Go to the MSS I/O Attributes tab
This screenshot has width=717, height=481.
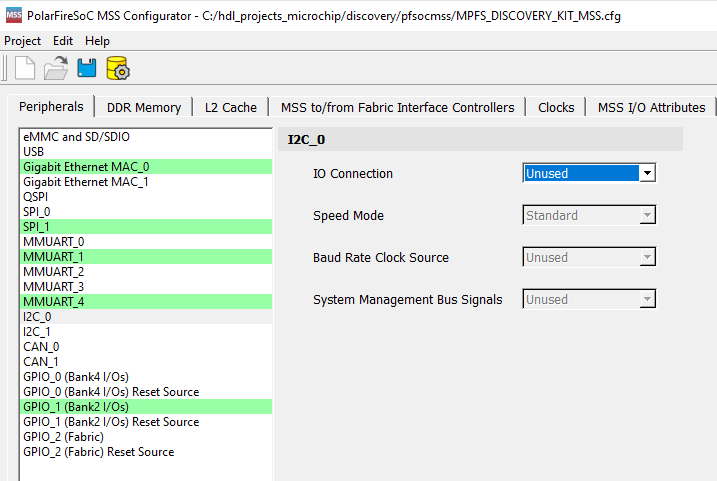coord(651,107)
